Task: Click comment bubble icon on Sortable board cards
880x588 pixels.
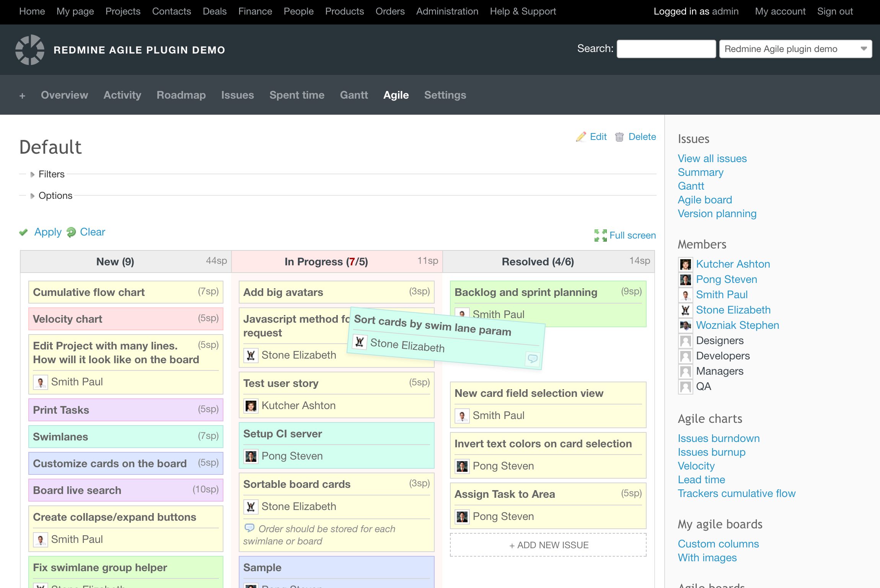Action: (249, 528)
